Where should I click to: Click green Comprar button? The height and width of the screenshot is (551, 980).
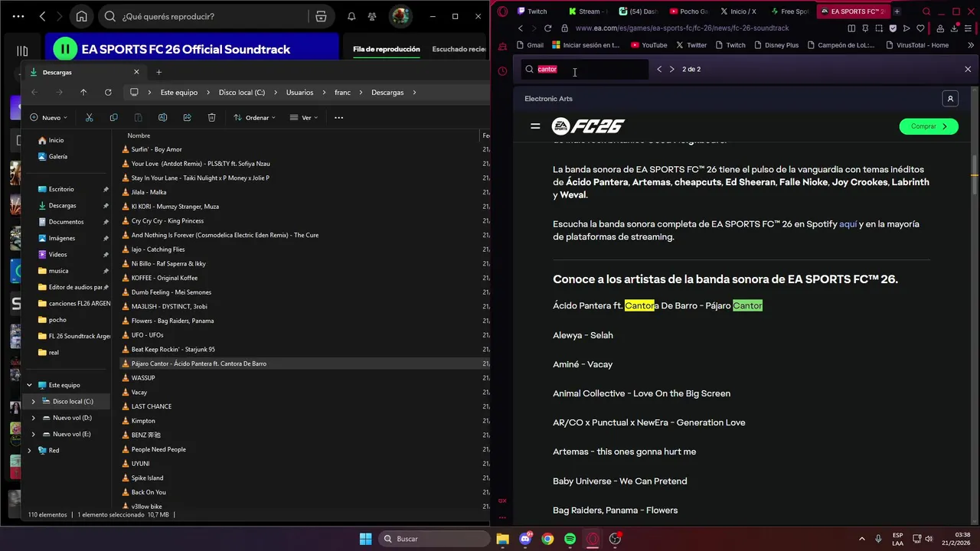pos(929,126)
